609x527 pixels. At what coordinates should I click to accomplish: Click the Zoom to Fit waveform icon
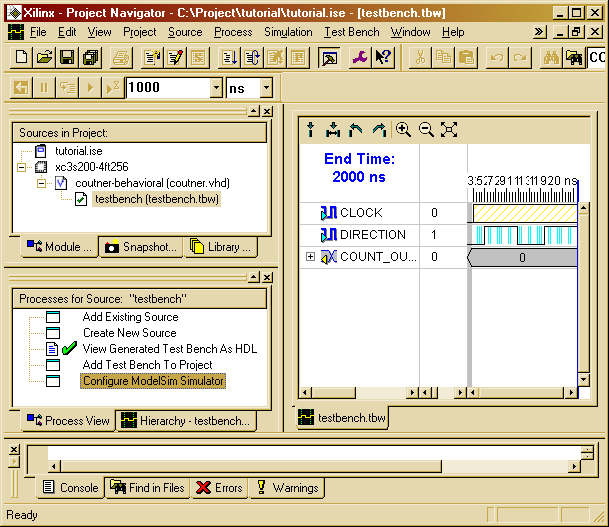click(x=449, y=129)
